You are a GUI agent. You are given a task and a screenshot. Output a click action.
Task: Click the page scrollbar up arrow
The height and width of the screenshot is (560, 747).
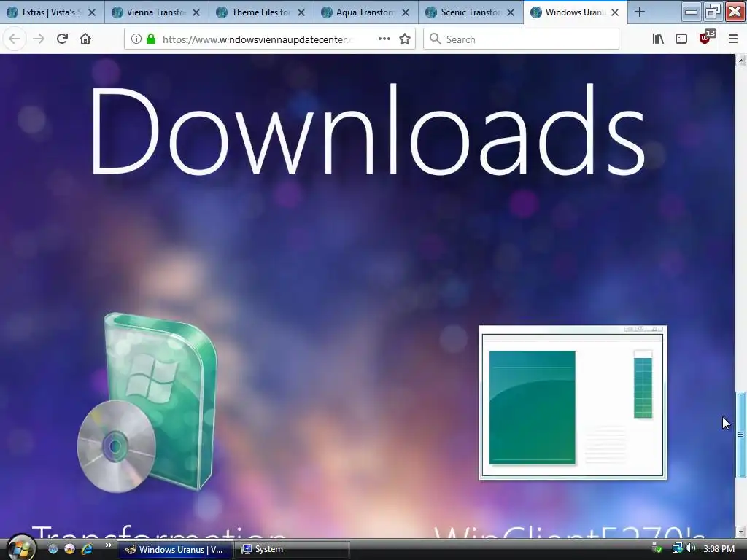740,60
